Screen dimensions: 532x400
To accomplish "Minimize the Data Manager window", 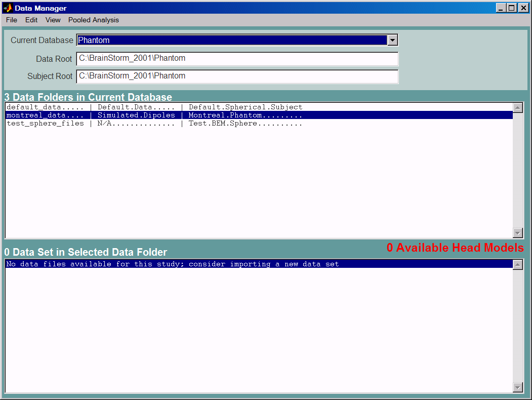I will coord(501,8).
